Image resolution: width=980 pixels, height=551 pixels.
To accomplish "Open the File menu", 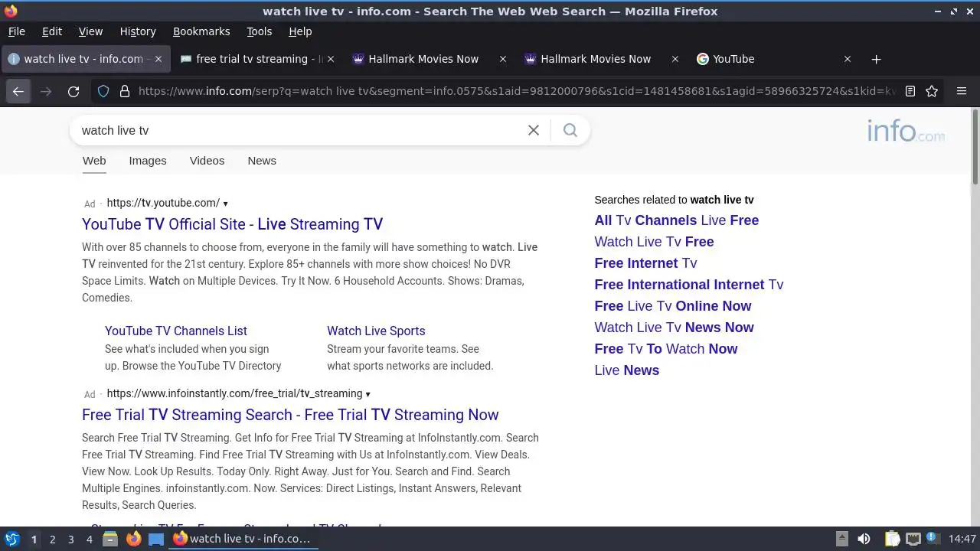I will (x=16, y=31).
